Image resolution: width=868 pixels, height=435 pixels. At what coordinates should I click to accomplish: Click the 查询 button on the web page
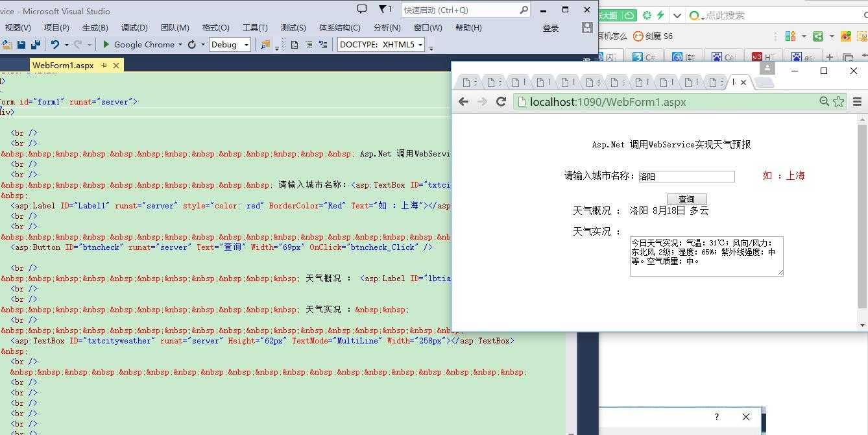[x=687, y=199]
